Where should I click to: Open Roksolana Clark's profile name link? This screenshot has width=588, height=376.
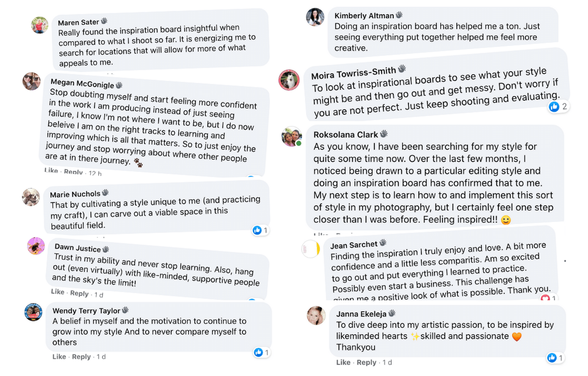(346, 135)
